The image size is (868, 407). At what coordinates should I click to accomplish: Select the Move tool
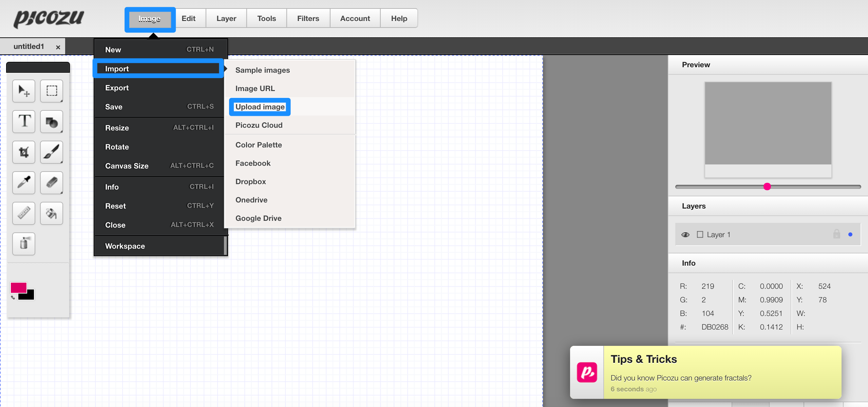pyautogui.click(x=24, y=91)
